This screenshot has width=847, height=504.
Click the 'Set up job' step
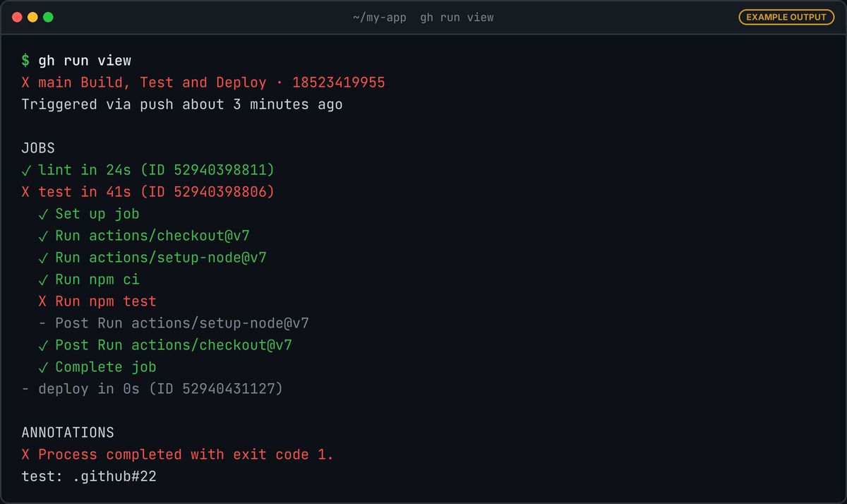point(89,214)
